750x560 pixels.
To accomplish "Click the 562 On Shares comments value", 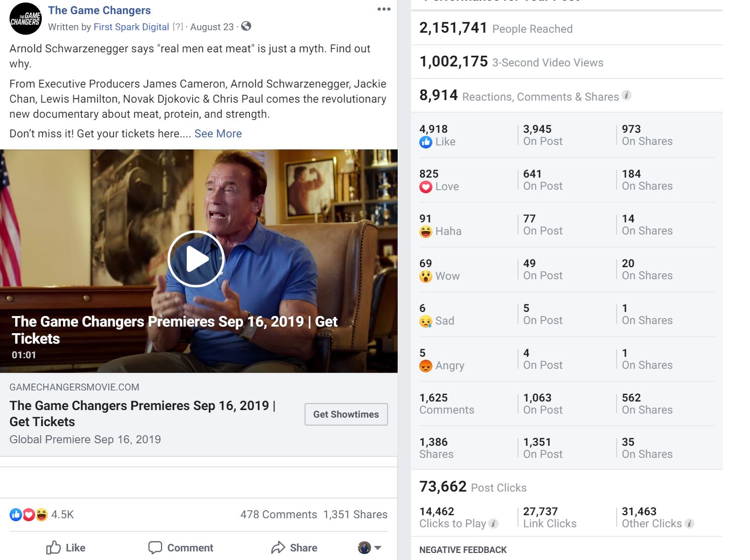I will tap(631, 398).
